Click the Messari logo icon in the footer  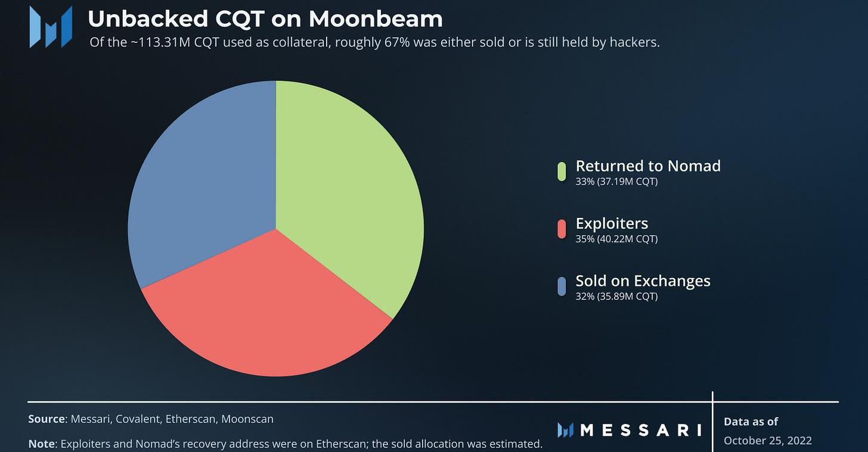pos(565,430)
